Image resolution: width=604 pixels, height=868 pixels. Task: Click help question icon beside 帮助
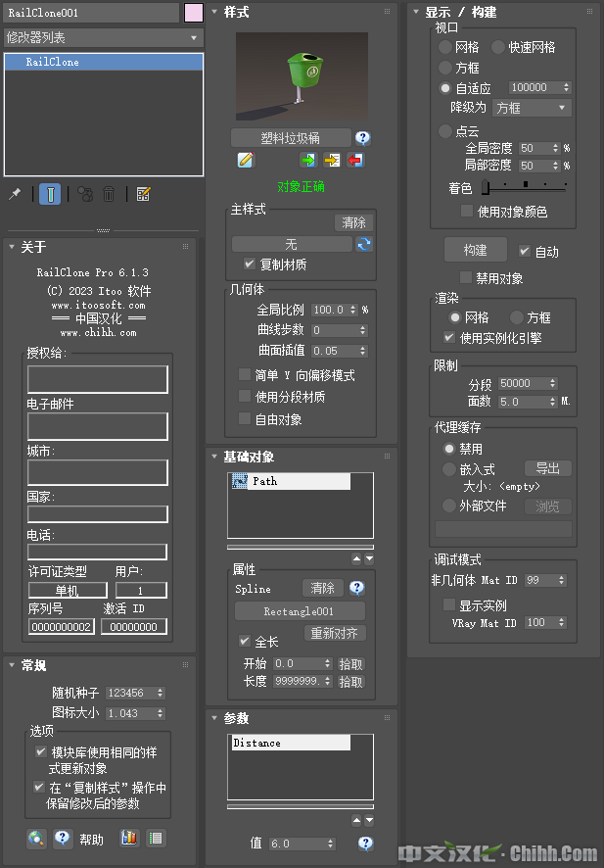pos(63,839)
